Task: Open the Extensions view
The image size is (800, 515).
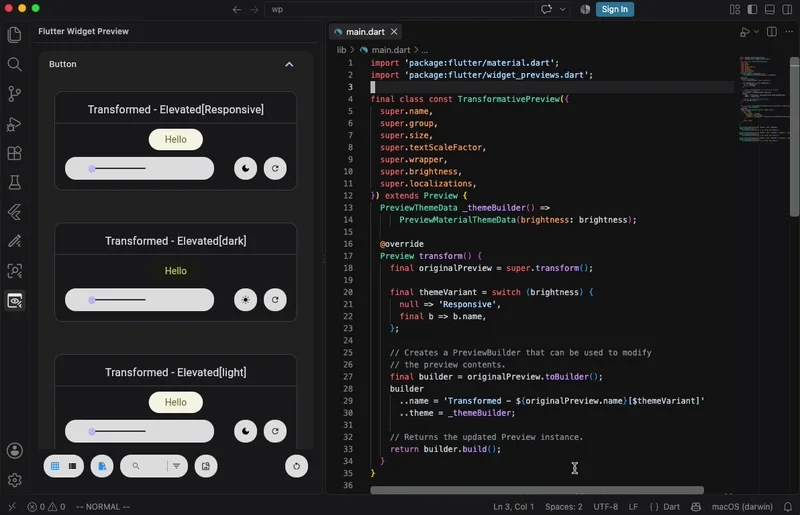Action: [x=14, y=153]
